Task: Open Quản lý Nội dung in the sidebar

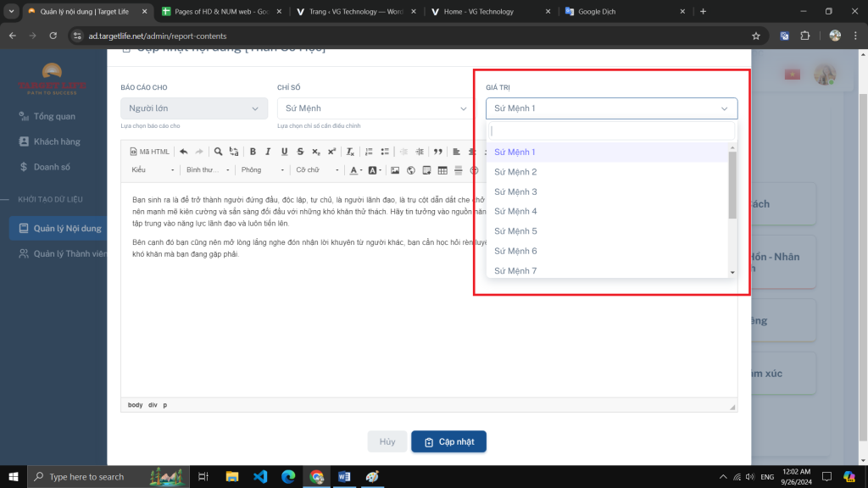Action: [58, 229]
